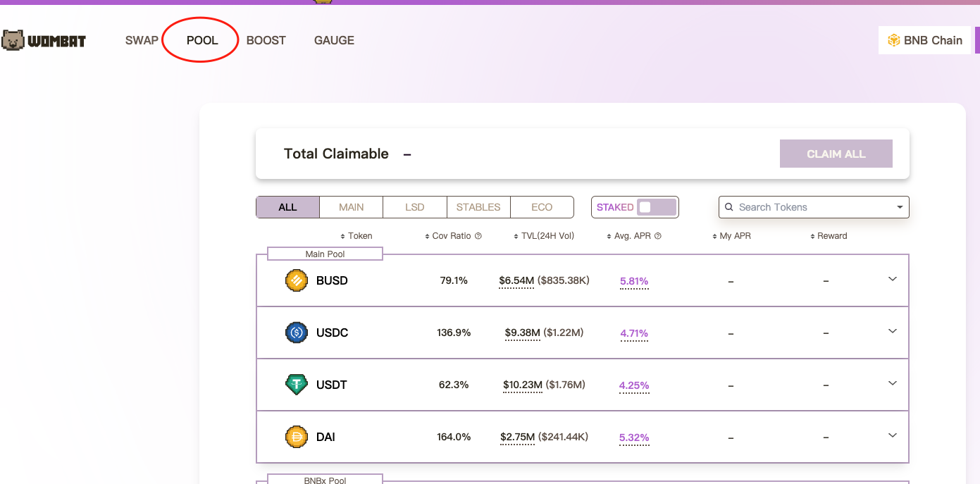The height and width of the screenshot is (484, 980).
Task: Open the SWAP page
Action: tap(142, 40)
